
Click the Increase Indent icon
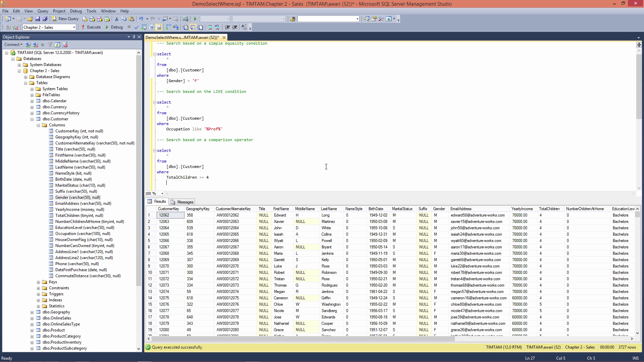235,27
